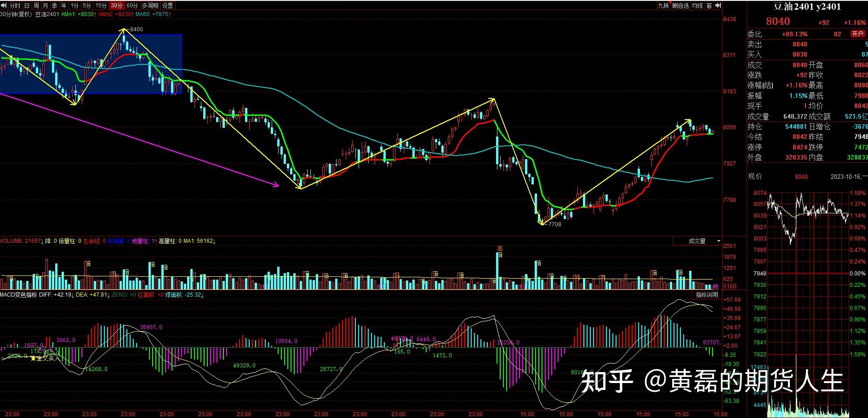The height and width of the screenshot is (418, 868).
Task: Open the 设置 settings button
Action: 168,6
